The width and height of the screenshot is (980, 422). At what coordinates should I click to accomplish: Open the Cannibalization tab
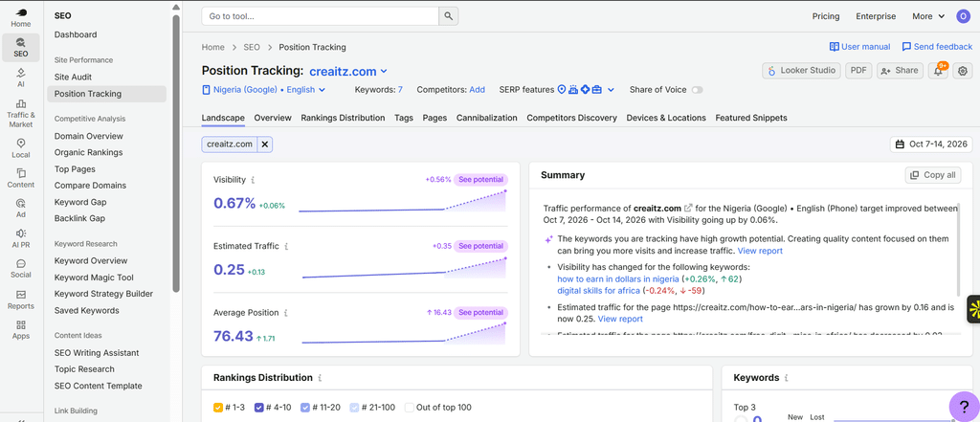tap(487, 118)
